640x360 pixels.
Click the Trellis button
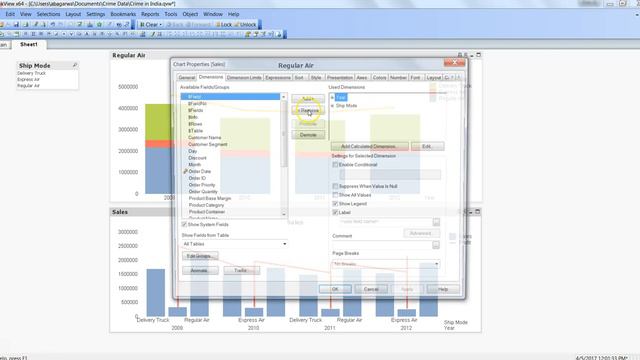click(241, 271)
